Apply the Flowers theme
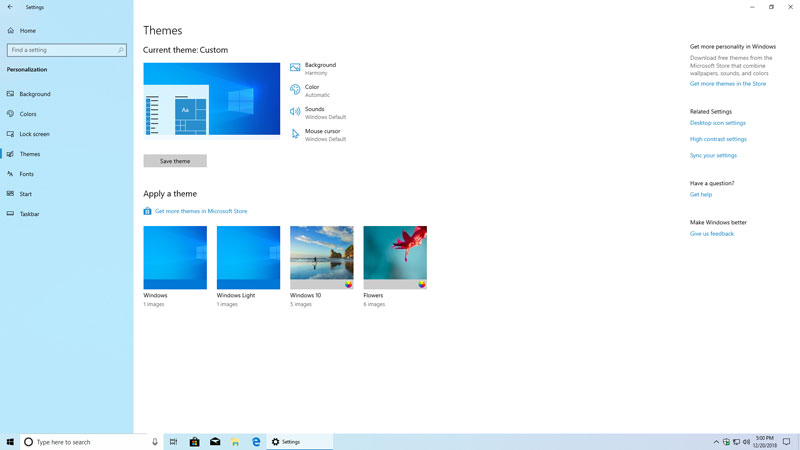This screenshot has height=450, width=800. tap(395, 257)
